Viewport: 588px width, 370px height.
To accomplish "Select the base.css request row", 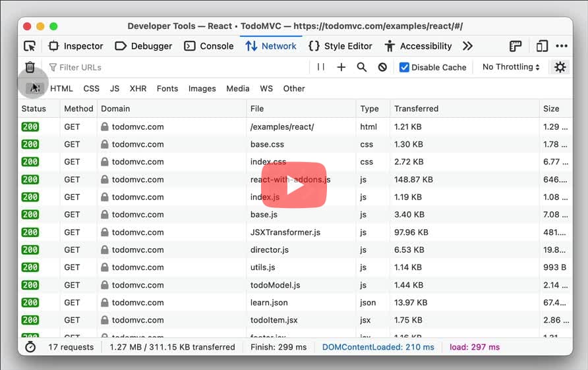I will (x=295, y=144).
